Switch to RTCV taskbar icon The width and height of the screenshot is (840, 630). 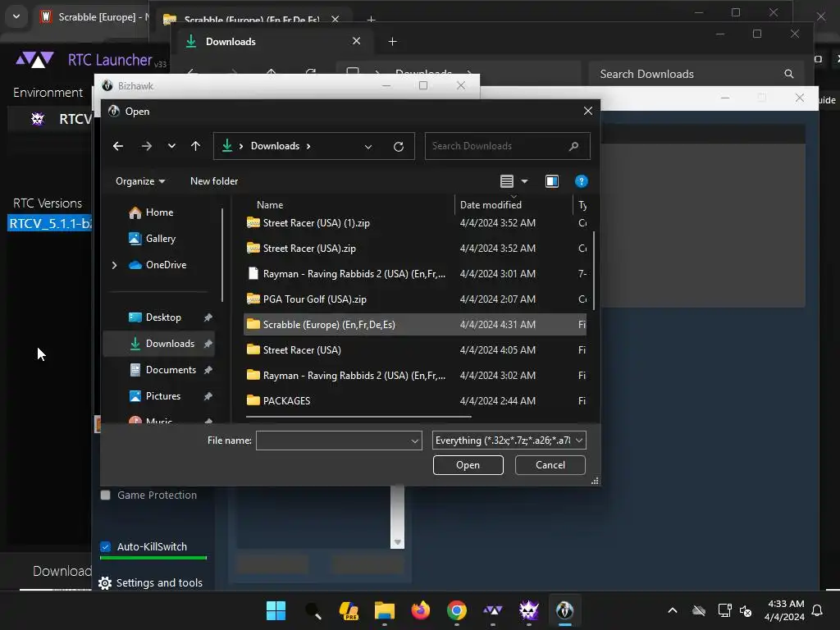click(x=529, y=610)
